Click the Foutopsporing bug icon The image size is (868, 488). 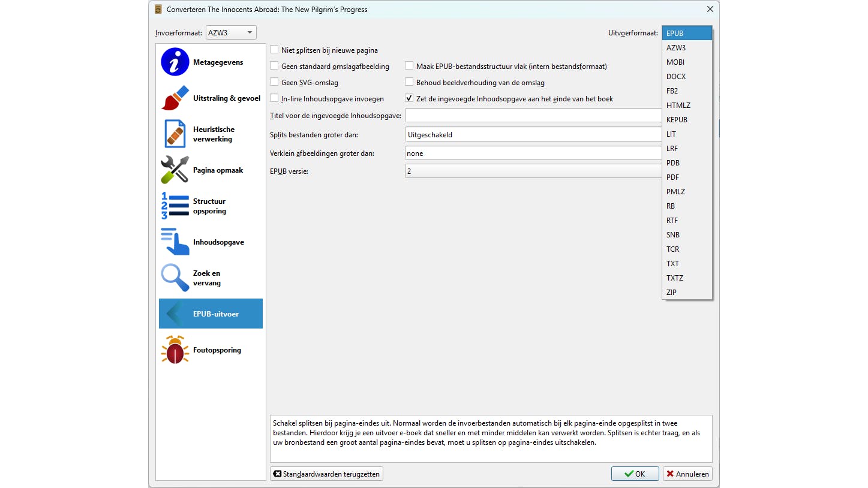click(x=175, y=350)
